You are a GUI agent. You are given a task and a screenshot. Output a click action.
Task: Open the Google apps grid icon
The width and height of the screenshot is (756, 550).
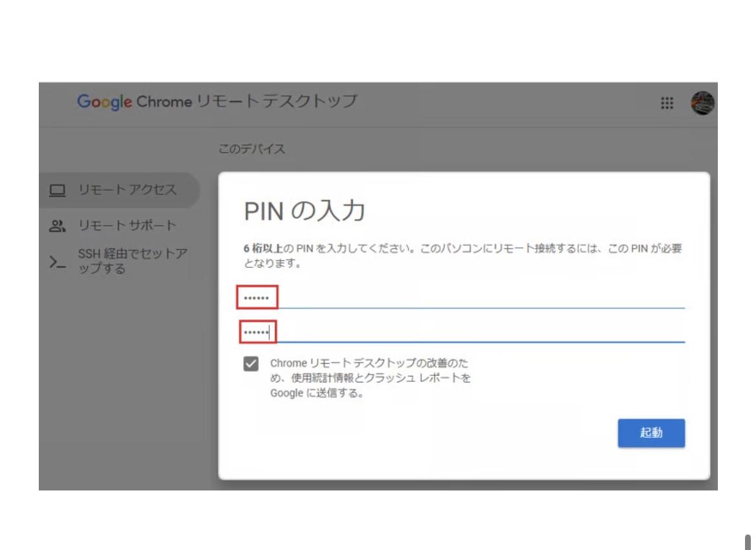(x=667, y=104)
